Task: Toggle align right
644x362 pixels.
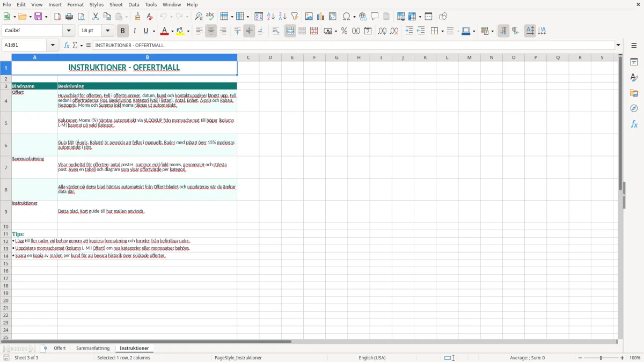Action: click(223, 31)
